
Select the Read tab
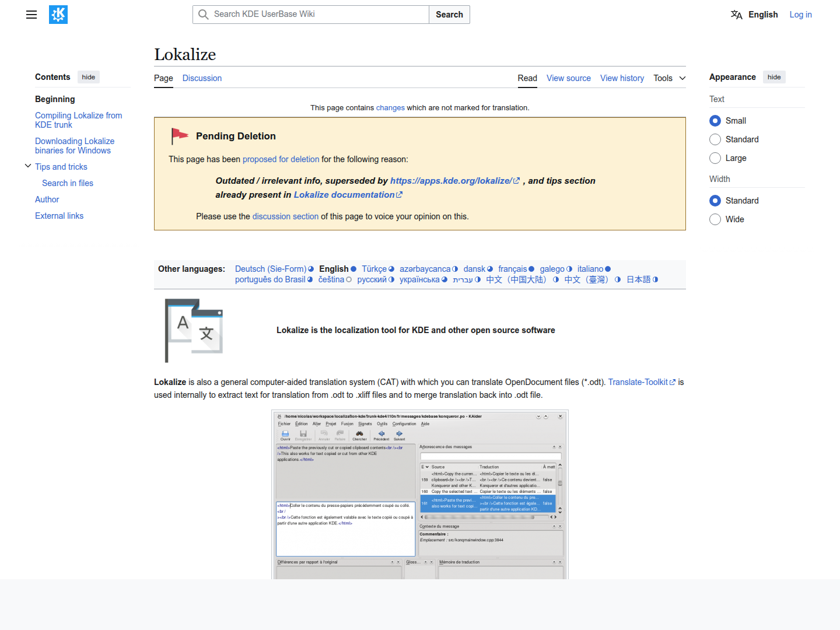tap(527, 78)
